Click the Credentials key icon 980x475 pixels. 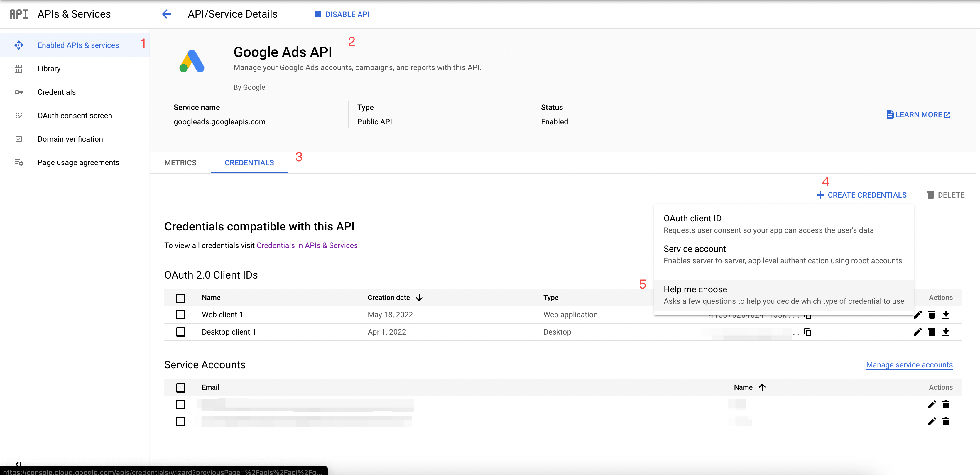pyautogui.click(x=19, y=92)
